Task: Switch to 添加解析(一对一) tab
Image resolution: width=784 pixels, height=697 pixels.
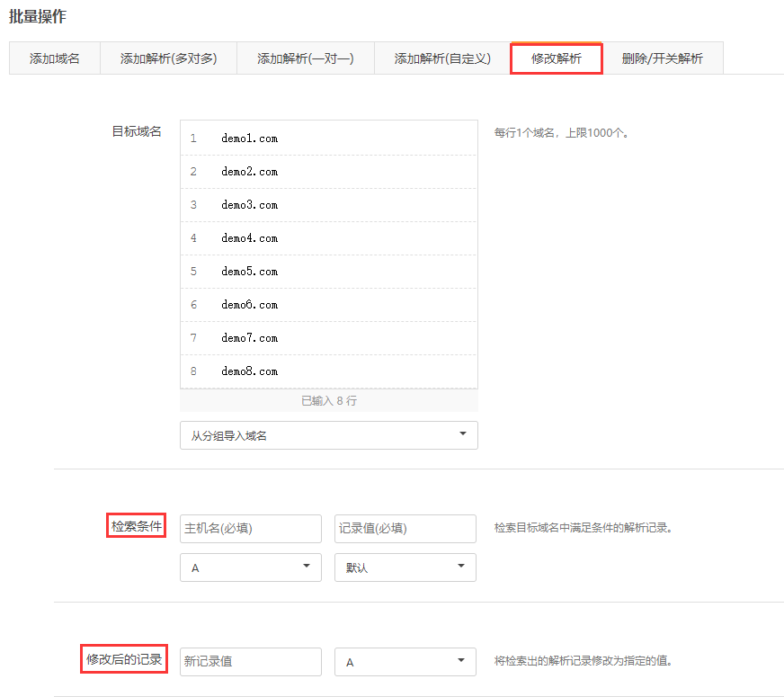Action: tap(305, 59)
